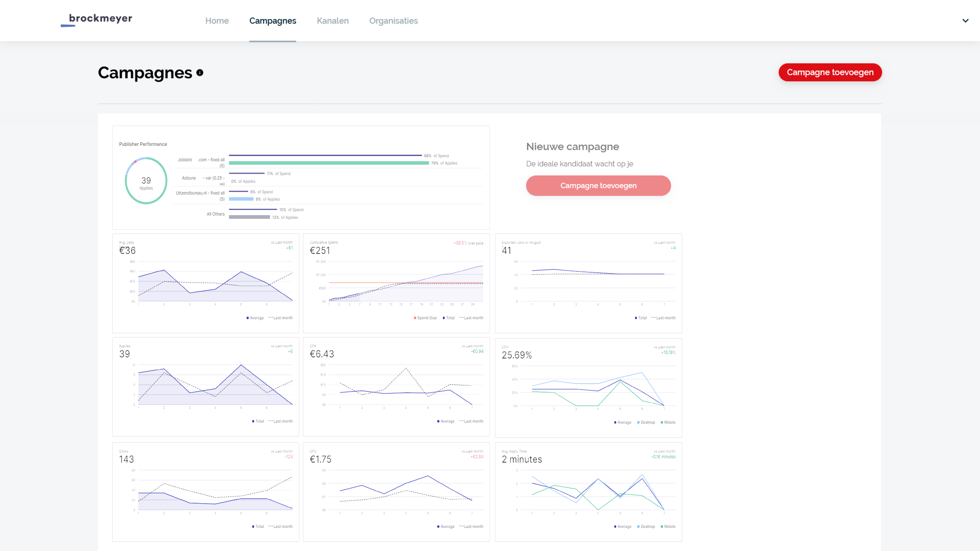Click the info icon next to Campagnes

pyautogui.click(x=200, y=72)
